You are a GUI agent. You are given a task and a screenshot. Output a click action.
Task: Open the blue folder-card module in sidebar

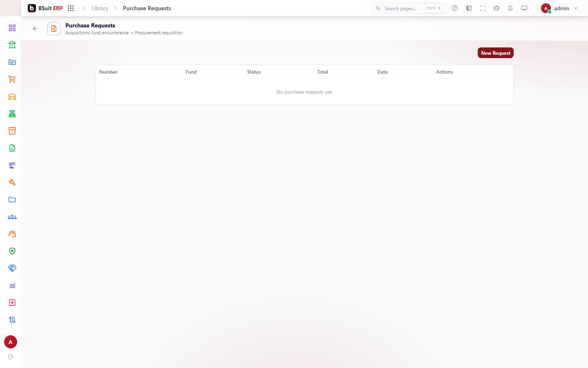click(12, 62)
